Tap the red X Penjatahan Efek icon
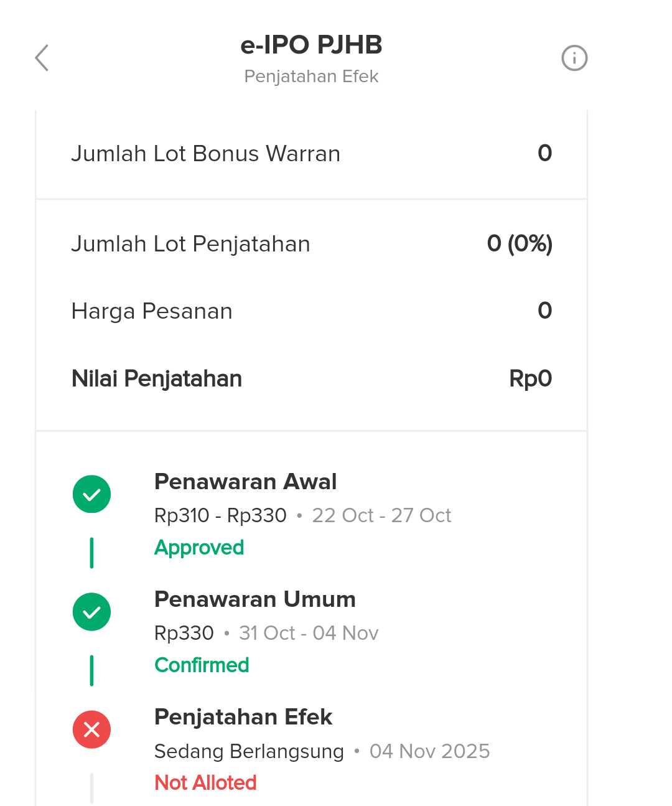This screenshot has width=672, height=806. pyautogui.click(x=91, y=729)
